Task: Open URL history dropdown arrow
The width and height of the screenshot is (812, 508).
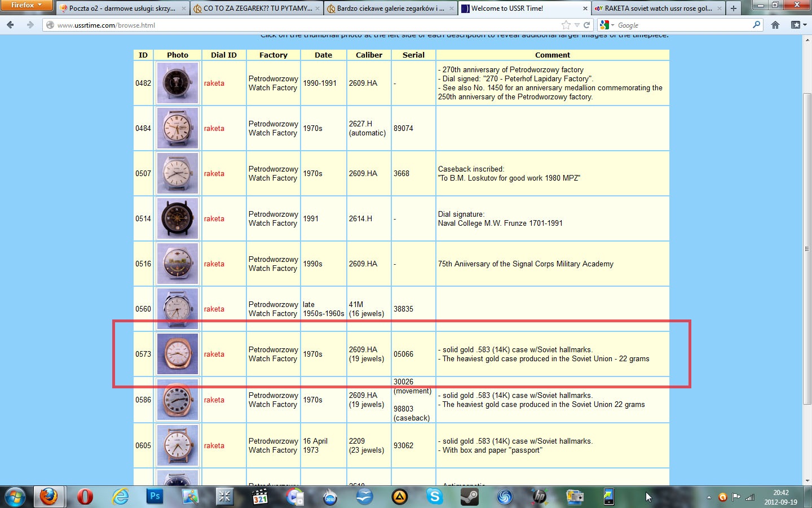Action: pos(577,25)
